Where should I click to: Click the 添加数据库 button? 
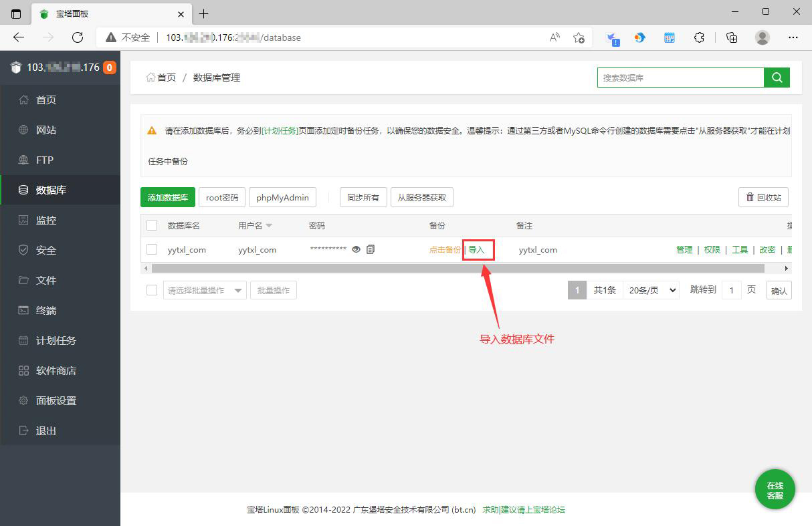point(168,197)
